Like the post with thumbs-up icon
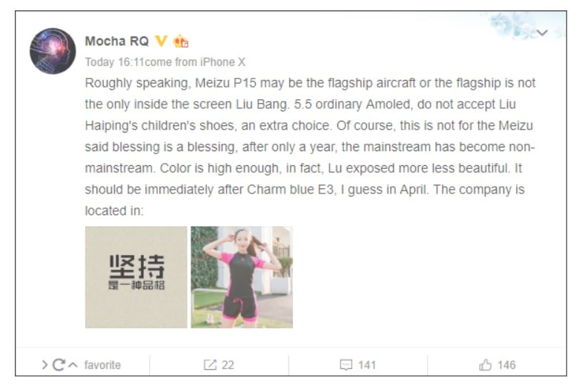 (485, 365)
